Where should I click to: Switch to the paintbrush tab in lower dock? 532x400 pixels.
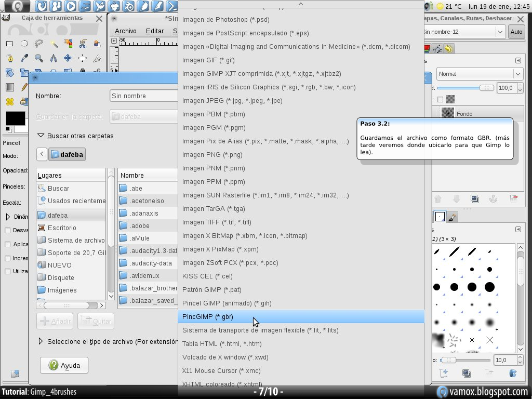point(452,217)
